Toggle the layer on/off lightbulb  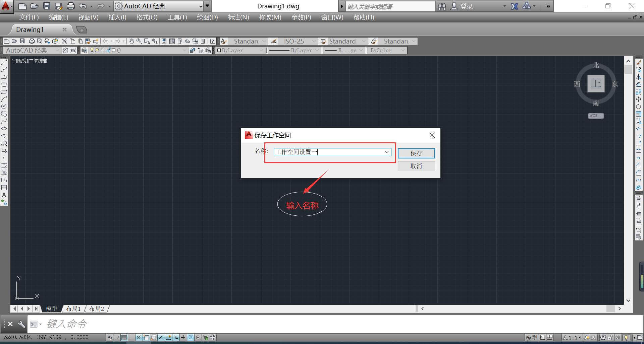[x=92, y=50]
